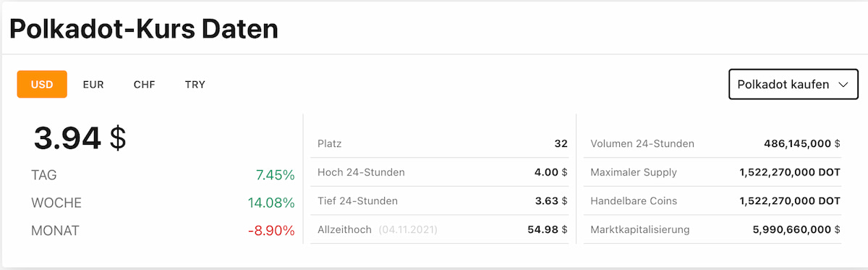Click the Allzeithoch row
The height and width of the screenshot is (270, 868).
click(x=443, y=229)
